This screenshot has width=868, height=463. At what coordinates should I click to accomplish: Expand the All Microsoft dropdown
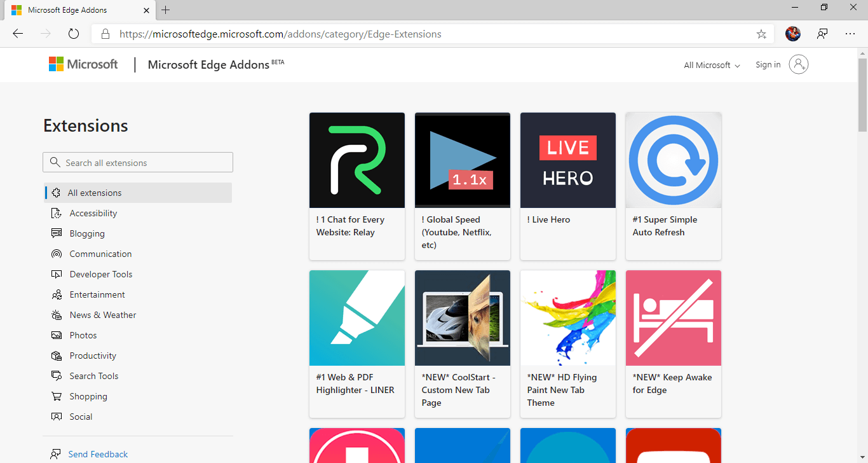click(712, 65)
